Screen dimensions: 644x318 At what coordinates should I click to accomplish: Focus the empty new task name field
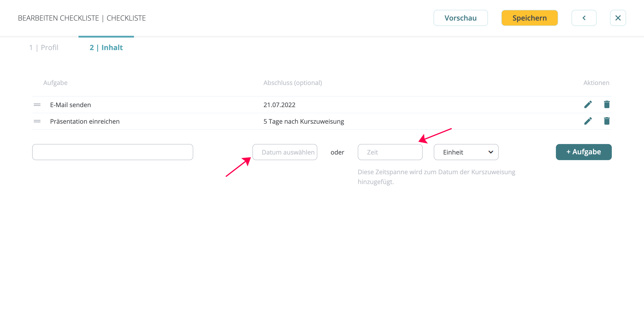tap(112, 152)
